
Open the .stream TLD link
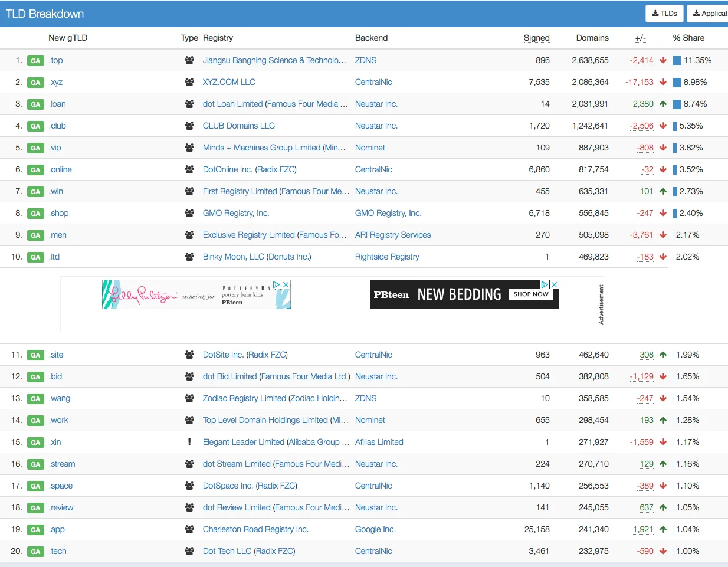(x=62, y=464)
